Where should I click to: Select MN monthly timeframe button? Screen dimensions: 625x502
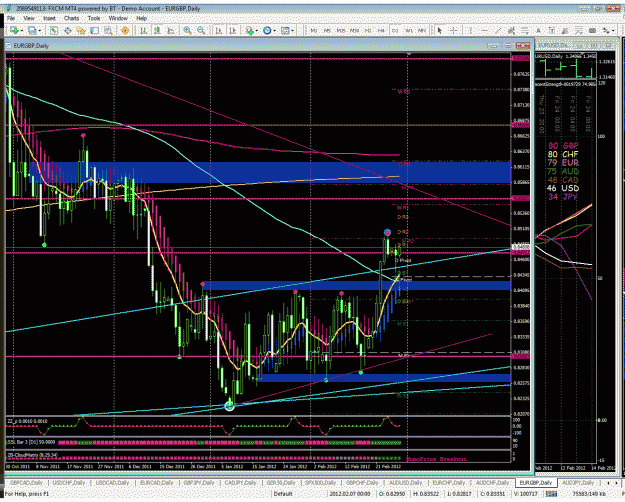(x=422, y=30)
